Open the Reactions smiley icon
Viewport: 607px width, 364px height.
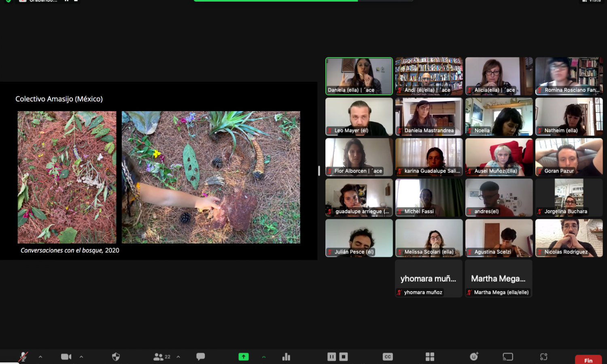474,356
